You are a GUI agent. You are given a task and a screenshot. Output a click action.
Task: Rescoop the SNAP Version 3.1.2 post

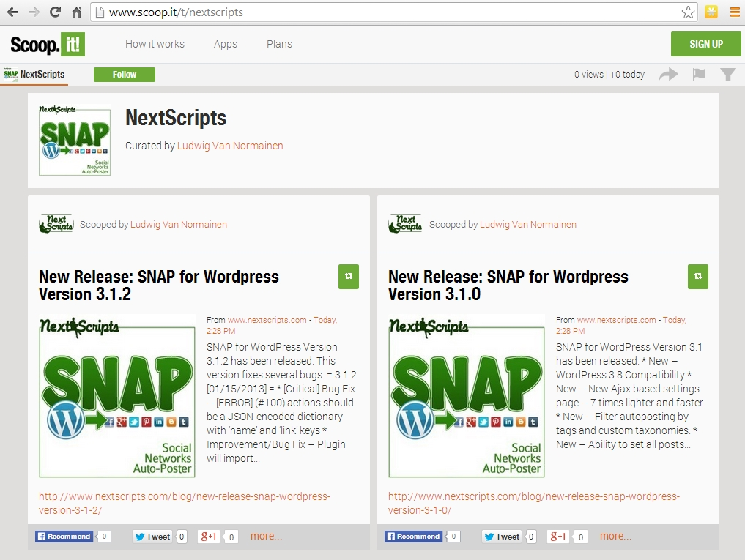click(348, 276)
